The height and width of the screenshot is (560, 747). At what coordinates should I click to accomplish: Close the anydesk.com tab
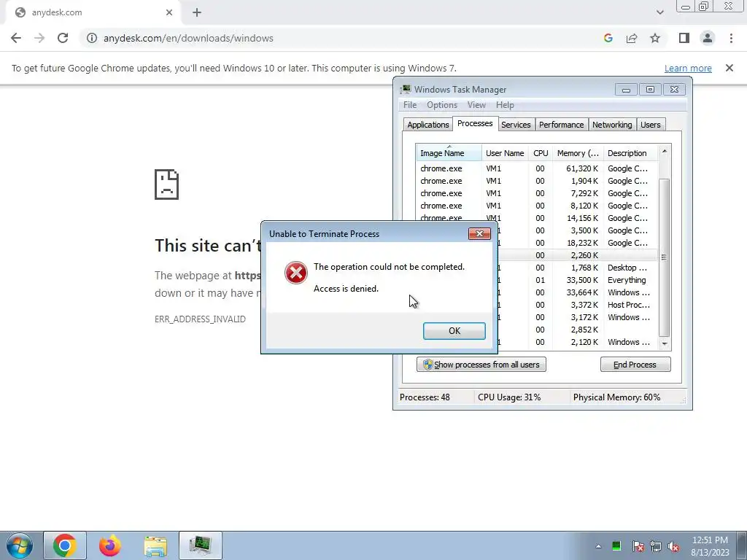[169, 12]
